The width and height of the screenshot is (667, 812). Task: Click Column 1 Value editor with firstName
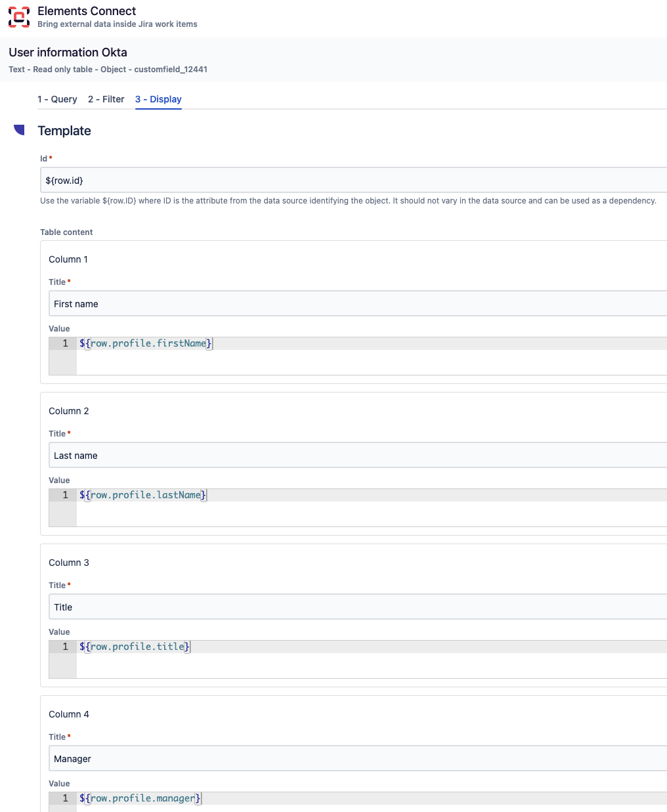[358, 356]
